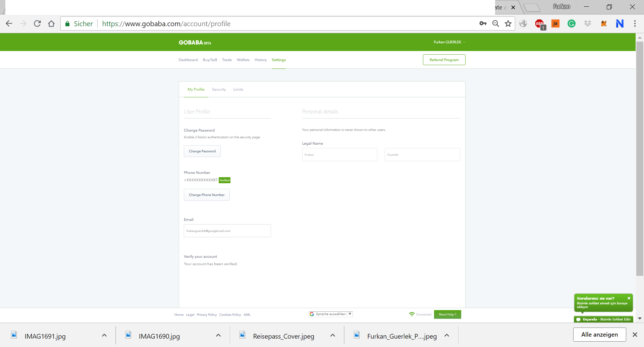Close the chat popup bubble

[x=629, y=298]
